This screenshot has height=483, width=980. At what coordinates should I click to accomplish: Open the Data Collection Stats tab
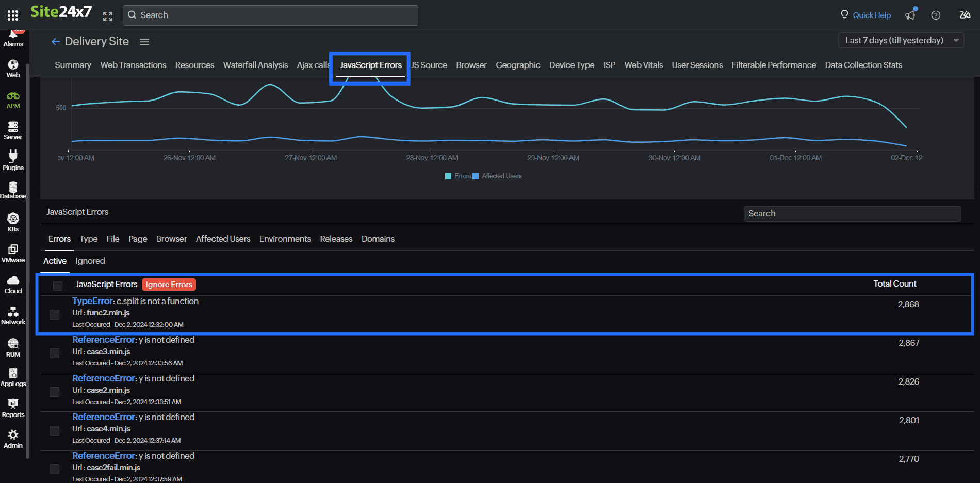[x=863, y=65]
